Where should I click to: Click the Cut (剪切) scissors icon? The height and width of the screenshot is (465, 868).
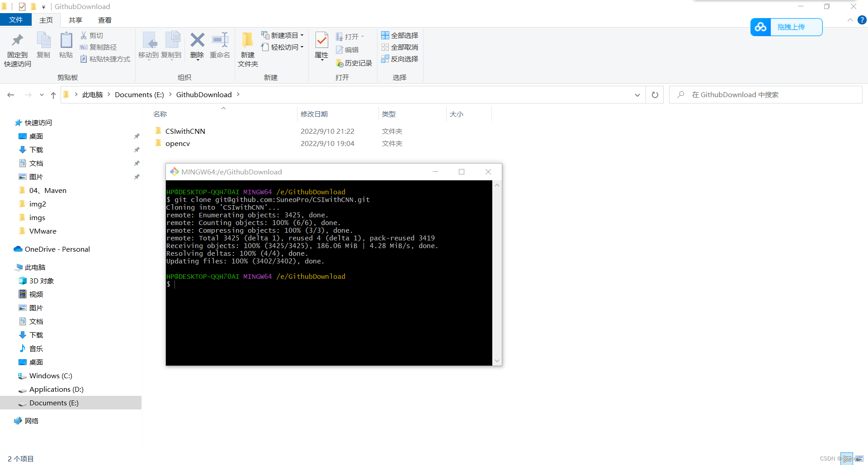click(84, 35)
